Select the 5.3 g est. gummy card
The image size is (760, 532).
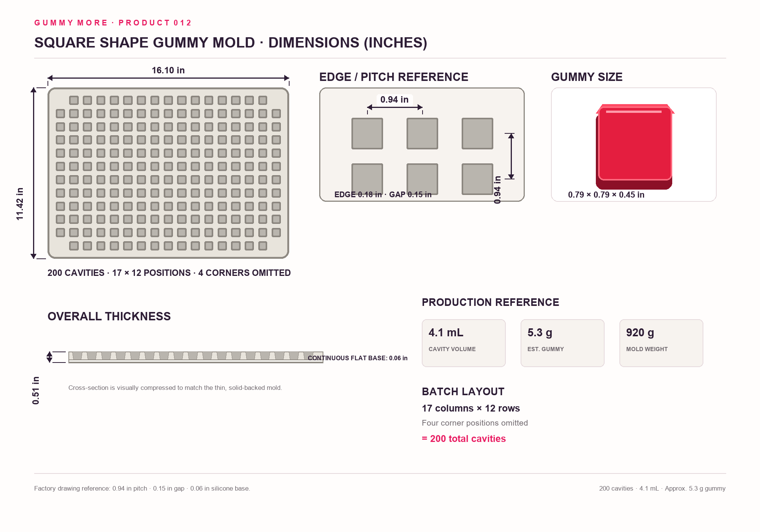coord(562,343)
